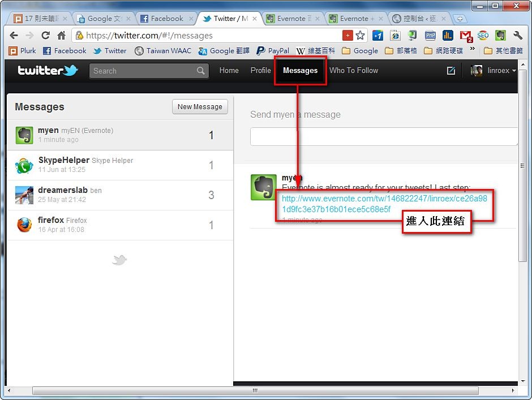Click the address bar URL
This screenshot has width=532, height=400.
tap(149, 36)
